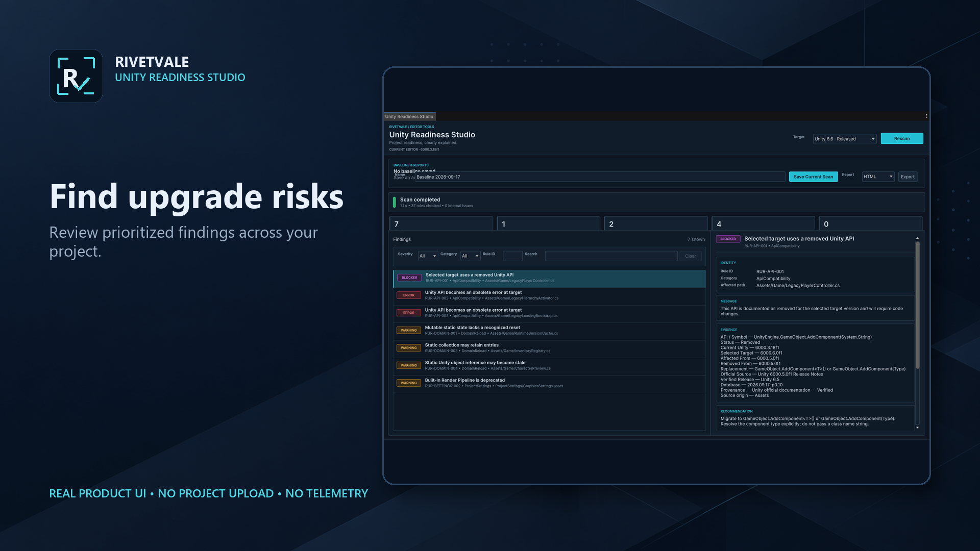Image resolution: width=980 pixels, height=551 pixels.
Task: Click the 'Official Source' evidence line
Action: (x=771, y=374)
